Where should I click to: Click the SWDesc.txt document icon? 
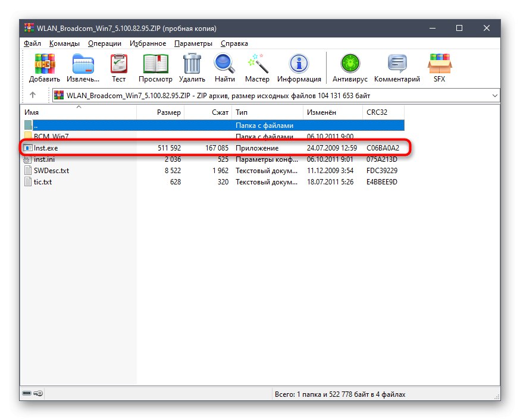[x=28, y=171]
